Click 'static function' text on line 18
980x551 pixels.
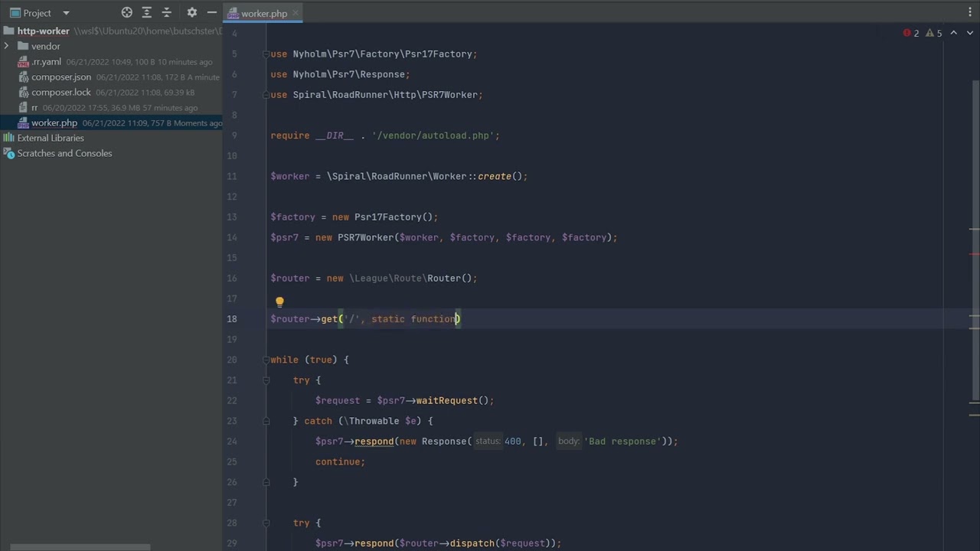coord(413,319)
